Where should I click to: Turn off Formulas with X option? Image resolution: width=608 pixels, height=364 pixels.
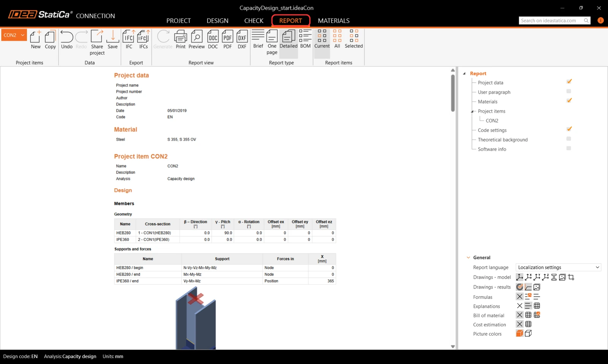[x=519, y=296]
